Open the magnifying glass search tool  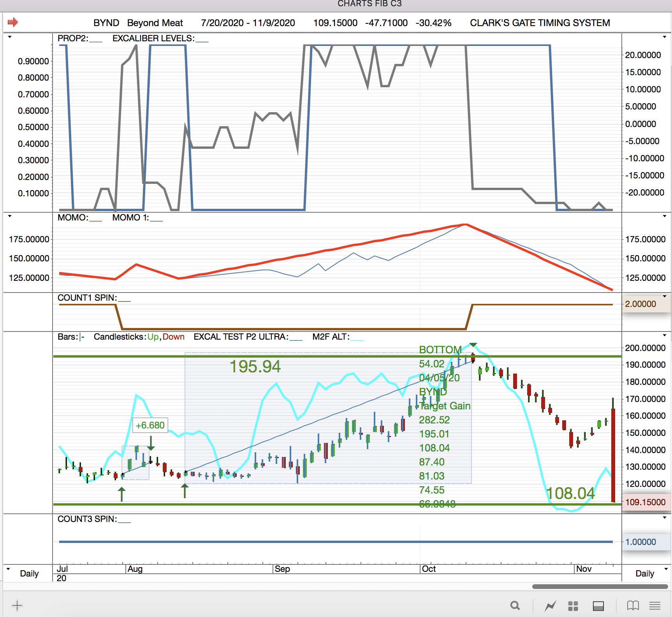pyautogui.click(x=515, y=606)
